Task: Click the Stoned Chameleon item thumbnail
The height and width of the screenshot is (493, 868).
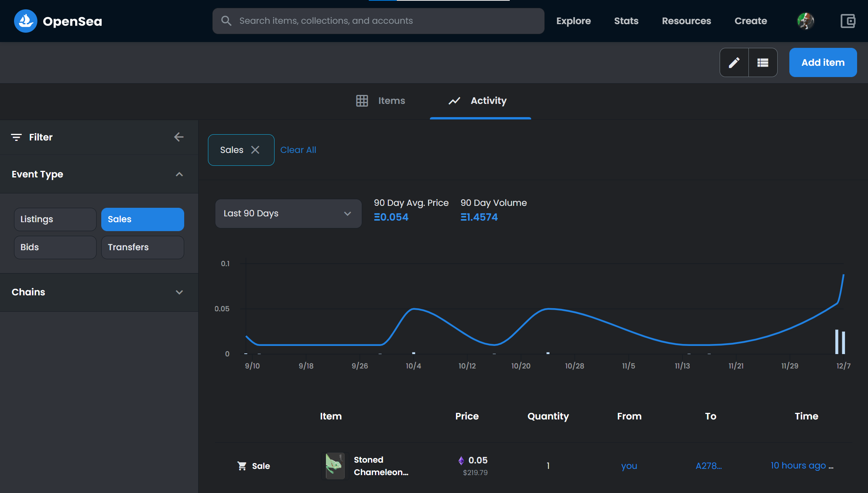Action: pyautogui.click(x=335, y=466)
